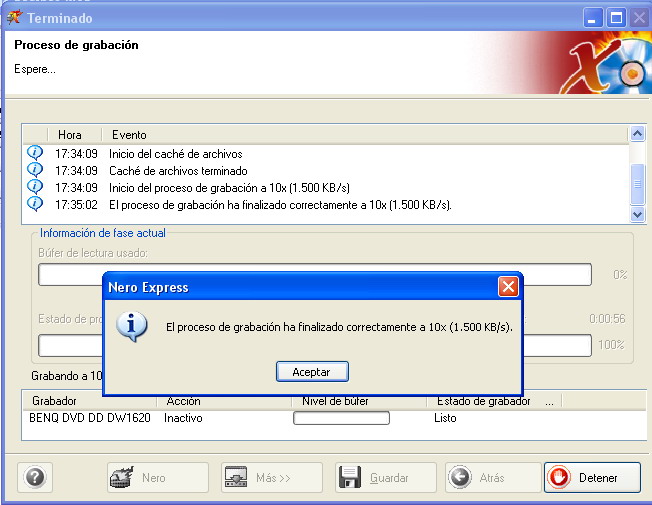Click the Listo recorder status cell
The width and height of the screenshot is (652, 505).
click(x=445, y=418)
